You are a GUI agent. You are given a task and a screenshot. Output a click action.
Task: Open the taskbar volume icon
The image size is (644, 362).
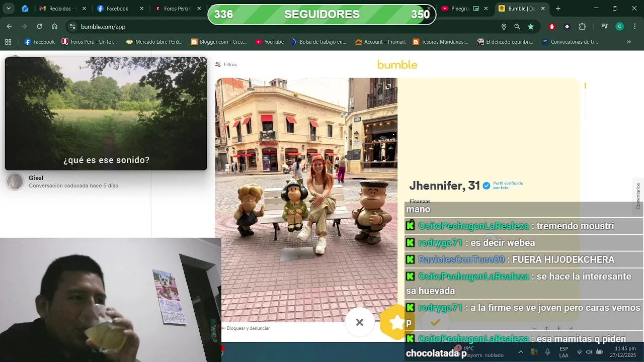click(x=589, y=352)
